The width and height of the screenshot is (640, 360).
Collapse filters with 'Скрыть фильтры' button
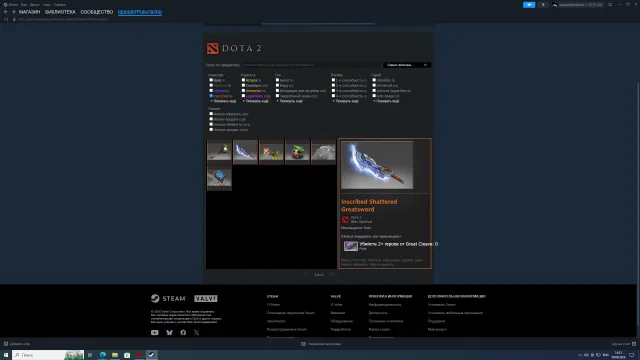click(x=407, y=65)
